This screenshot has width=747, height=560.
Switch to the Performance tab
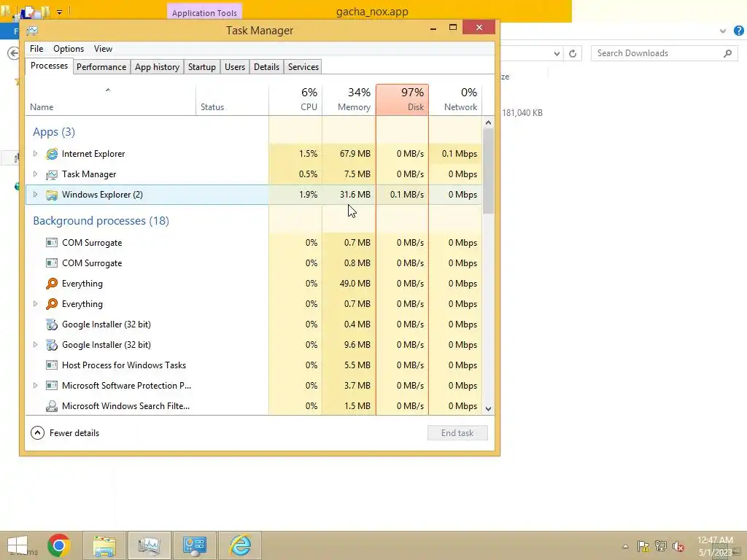101,67
